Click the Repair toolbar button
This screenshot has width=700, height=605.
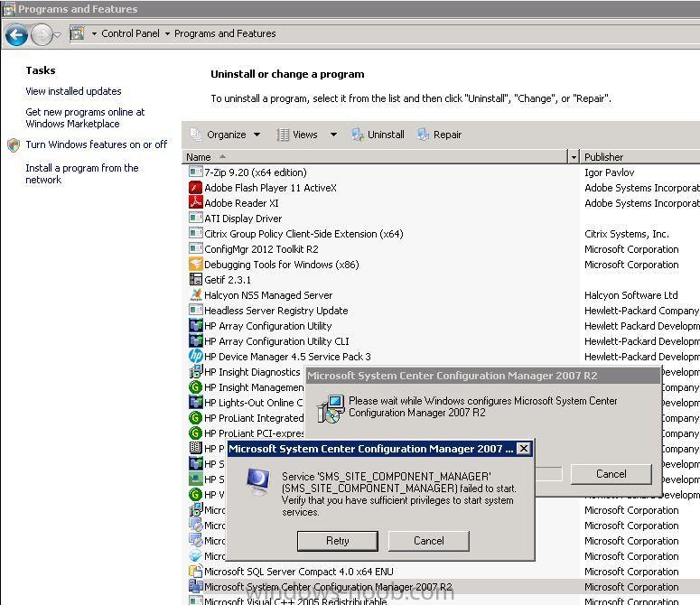(x=439, y=135)
